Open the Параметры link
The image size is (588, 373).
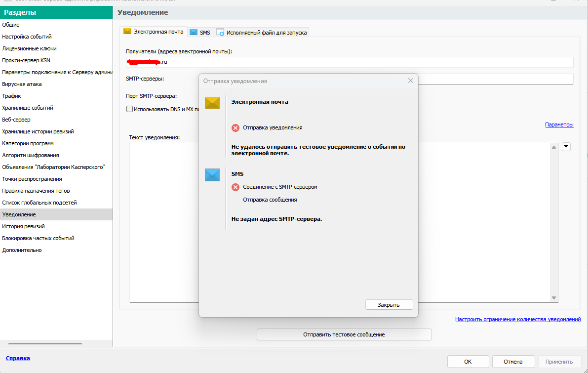click(x=559, y=124)
